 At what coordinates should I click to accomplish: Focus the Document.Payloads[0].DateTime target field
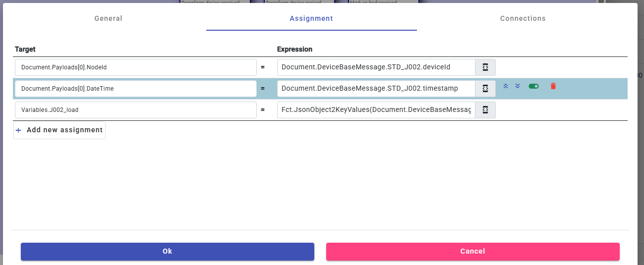click(x=135, y=89)
